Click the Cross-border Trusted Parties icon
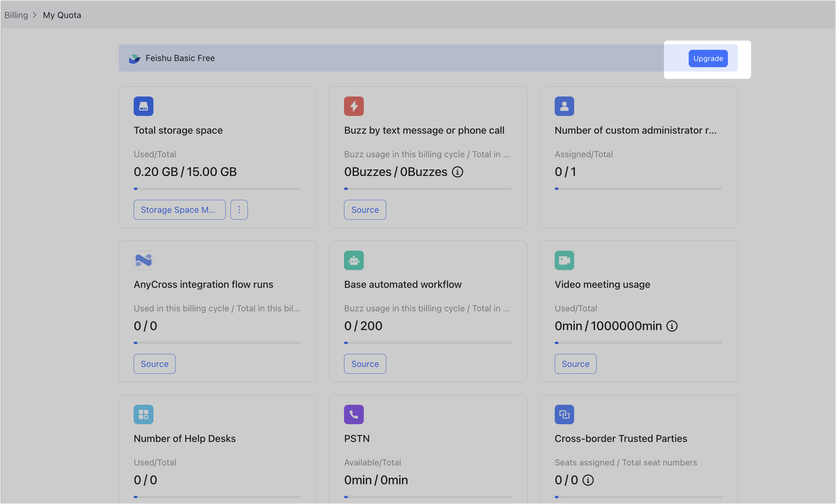The image size is (836, 504). point(564,415)
